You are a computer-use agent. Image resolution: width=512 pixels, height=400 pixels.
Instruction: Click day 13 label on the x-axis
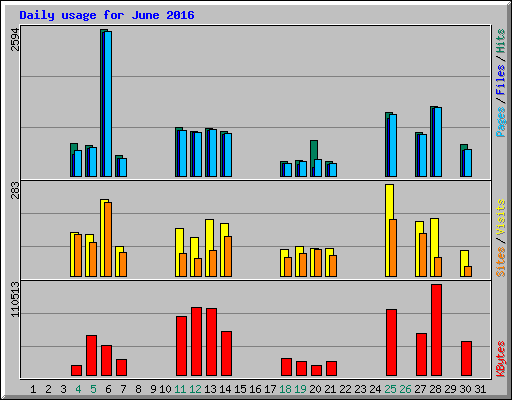coord(210,389)
